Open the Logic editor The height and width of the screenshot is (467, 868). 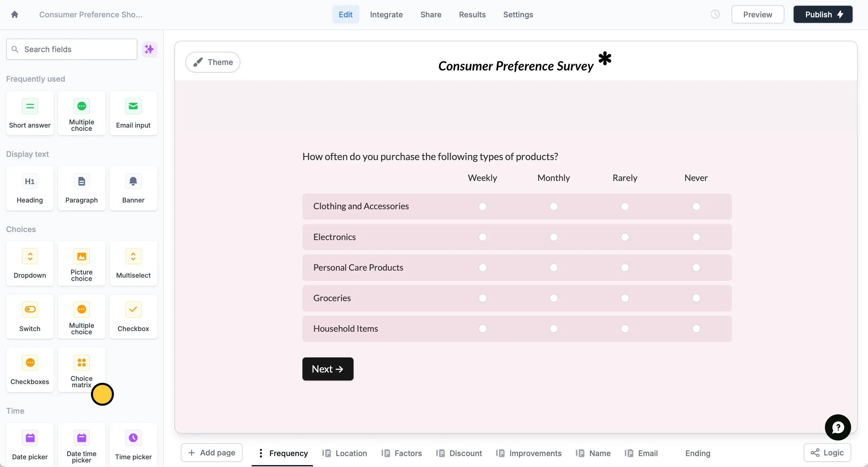click(x=827, y=453)
